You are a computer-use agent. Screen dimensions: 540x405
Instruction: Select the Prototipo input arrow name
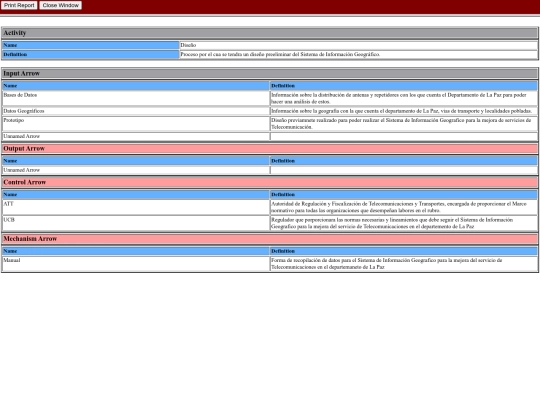(x=13, y=120)
